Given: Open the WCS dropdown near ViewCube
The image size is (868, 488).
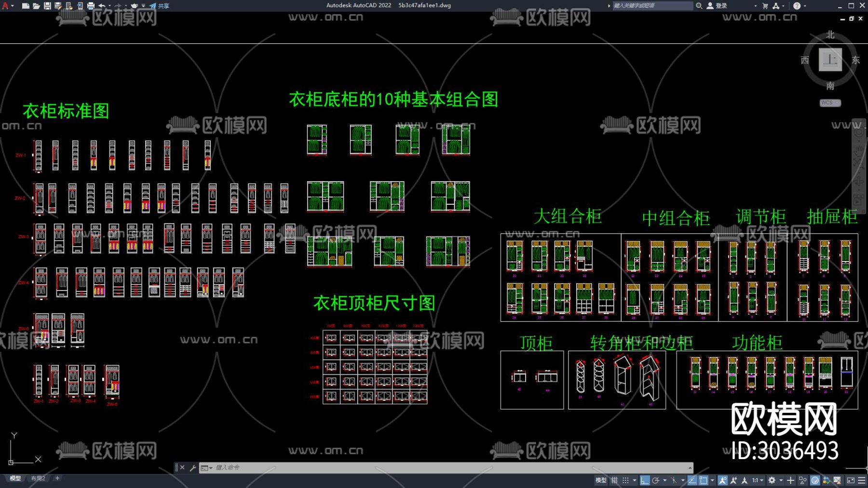Looking at the screenshot, I should tap(829, 103).
